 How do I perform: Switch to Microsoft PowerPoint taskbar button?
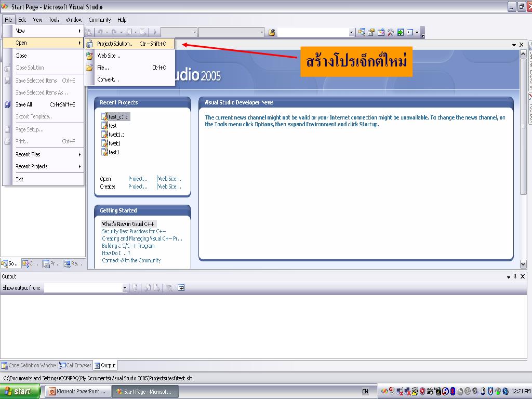[77, 392]
